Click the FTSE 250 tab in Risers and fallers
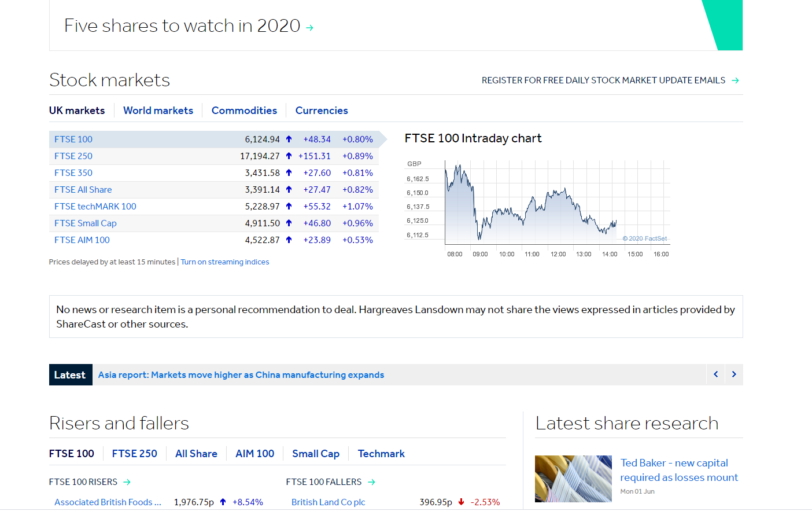The image size is (812, 511). [x=134, y=454]
